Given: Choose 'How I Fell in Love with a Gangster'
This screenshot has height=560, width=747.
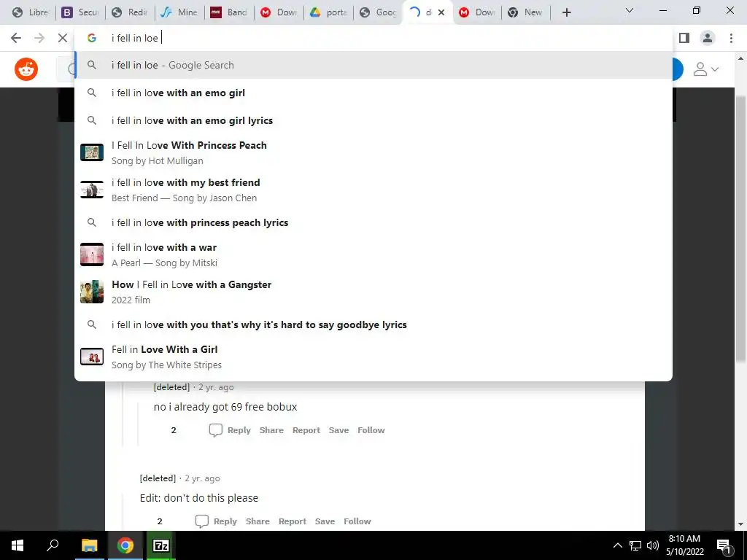Looking at the screenshot, I should pos(373,292).
